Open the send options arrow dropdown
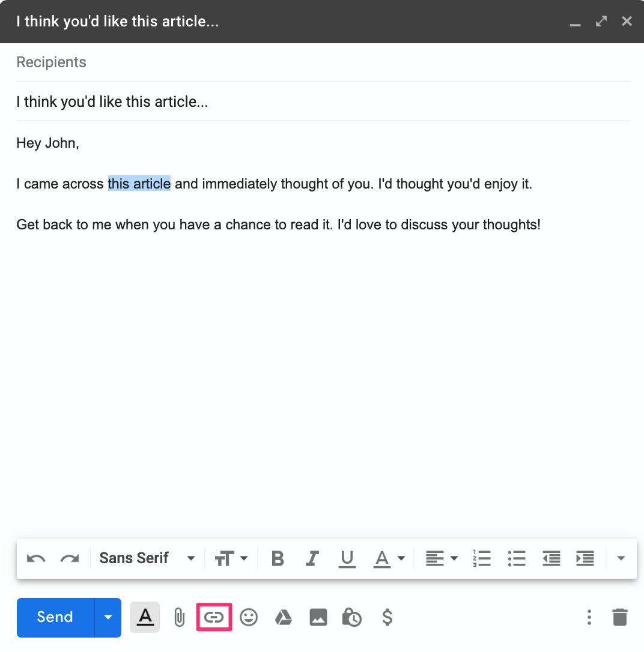Image resolution: width=644 pixels, height=652 pixels. click(x=108, y=617)
